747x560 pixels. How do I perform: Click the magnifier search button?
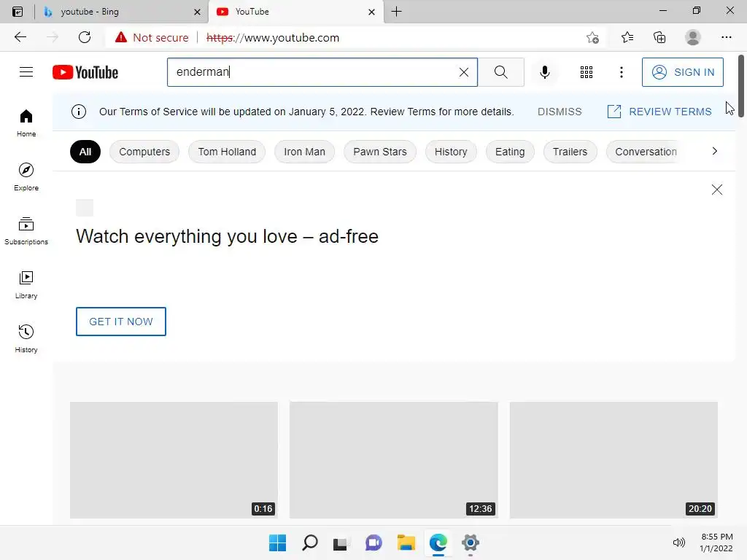[x=500, y=72]
